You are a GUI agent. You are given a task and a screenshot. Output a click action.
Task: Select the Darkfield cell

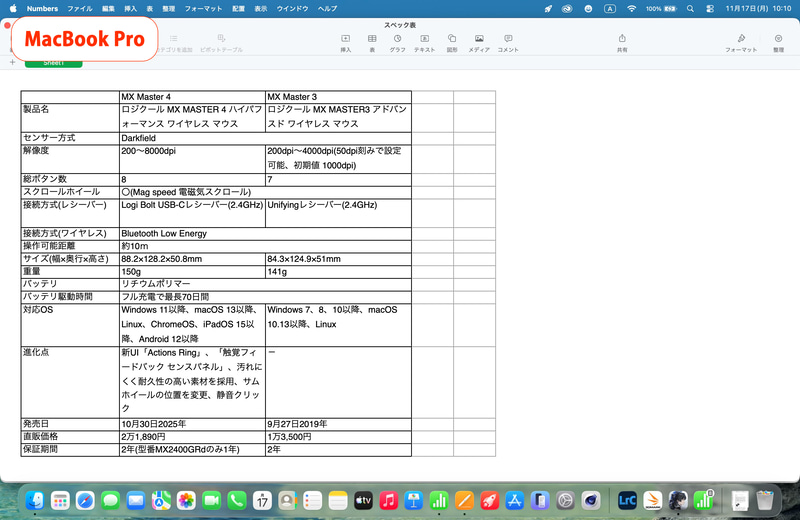(265, 138)
